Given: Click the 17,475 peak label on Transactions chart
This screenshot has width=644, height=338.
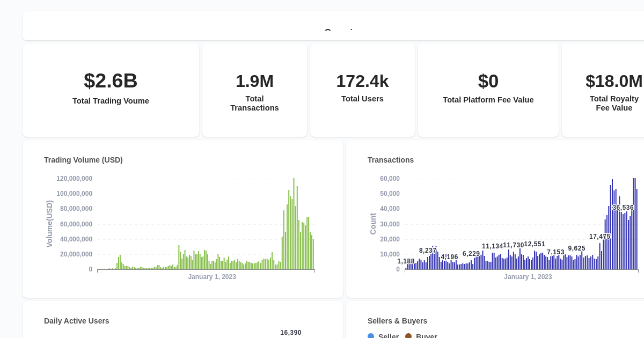Looking at the screenshot, I should point(600,236).
